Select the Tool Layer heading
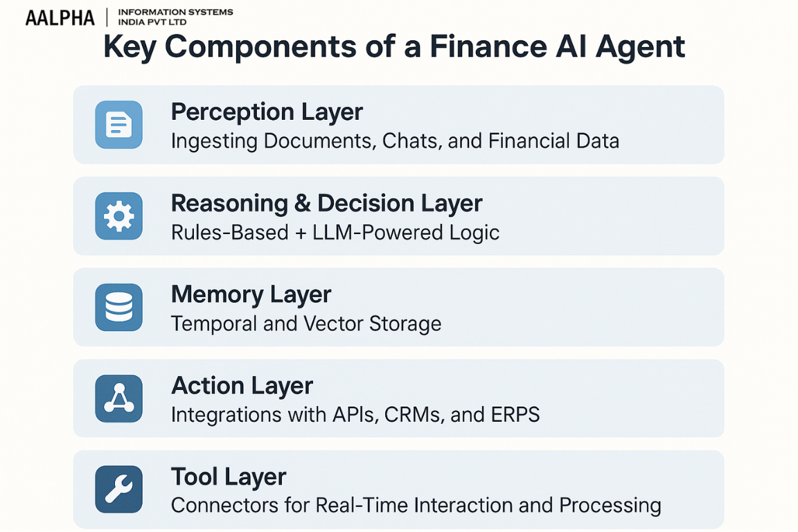 [x=229, y=477]
